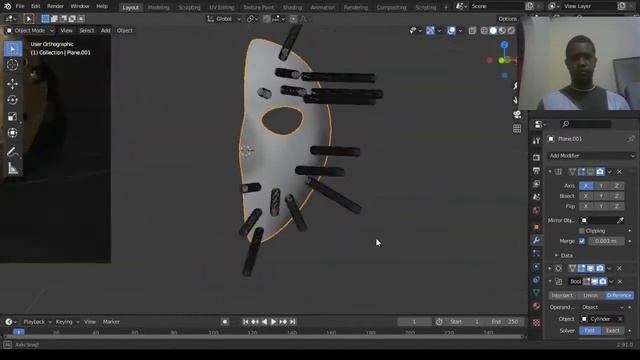The image size is (640, 360).
Task: Open the Object Data properties tab
Action: pos(536,293)
